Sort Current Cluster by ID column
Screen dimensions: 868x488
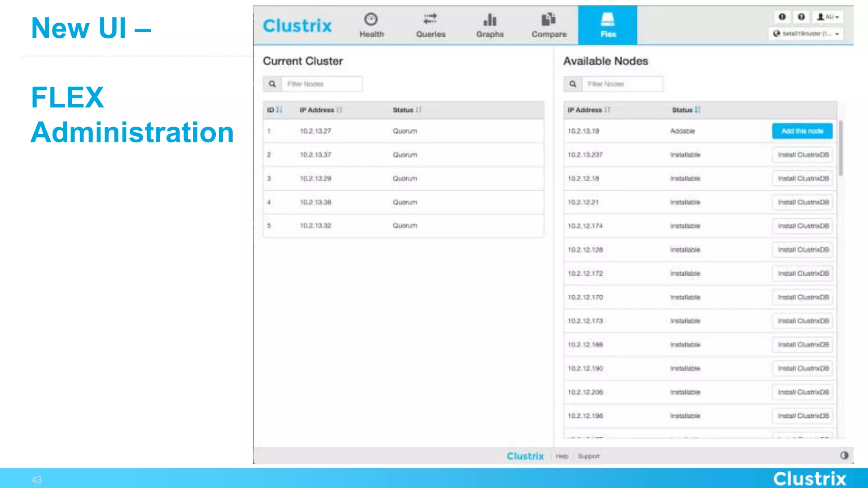pos(274,110)
